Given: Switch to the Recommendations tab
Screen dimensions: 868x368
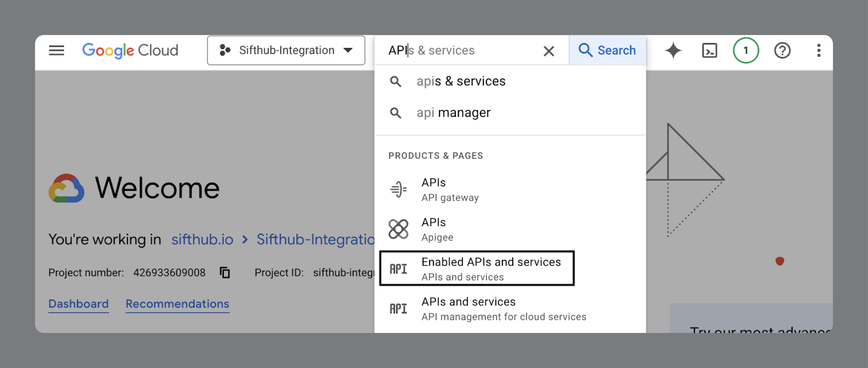Looking at the screenshot, I should point(177,304).
